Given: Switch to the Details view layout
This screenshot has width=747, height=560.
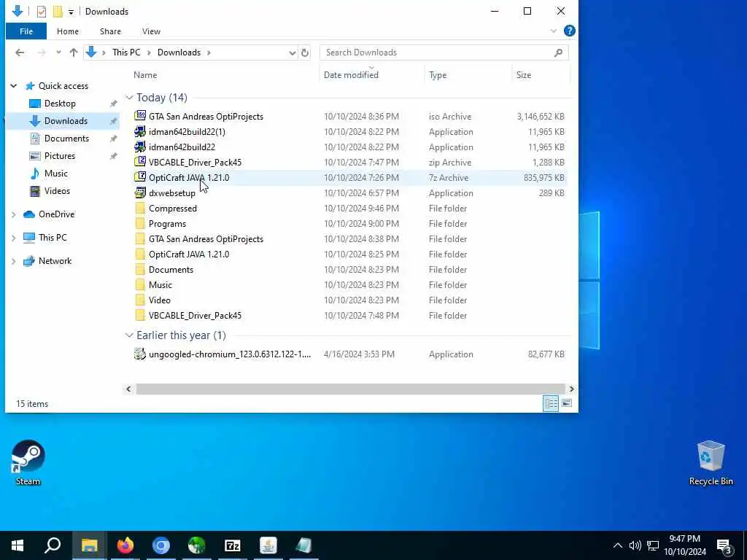Looking at the screenshot, I should point(551,404).
